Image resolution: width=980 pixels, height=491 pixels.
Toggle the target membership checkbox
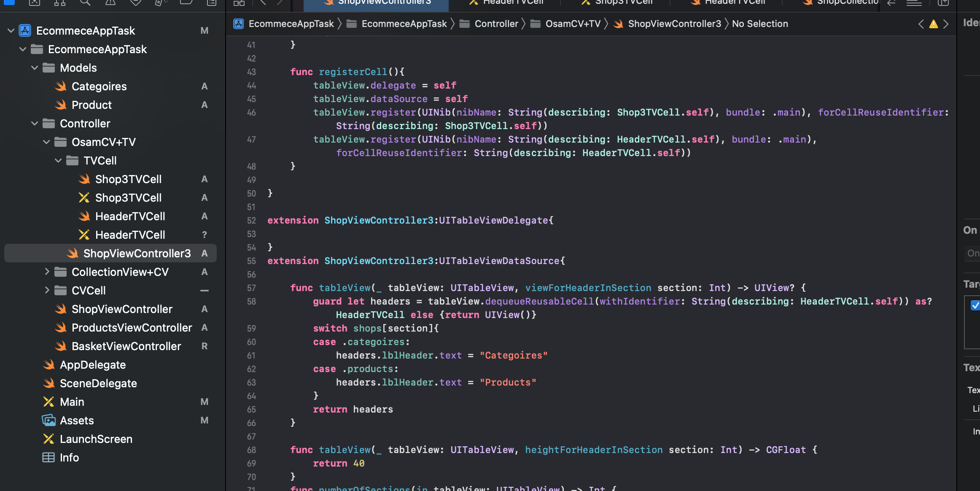tap(975, 305)
